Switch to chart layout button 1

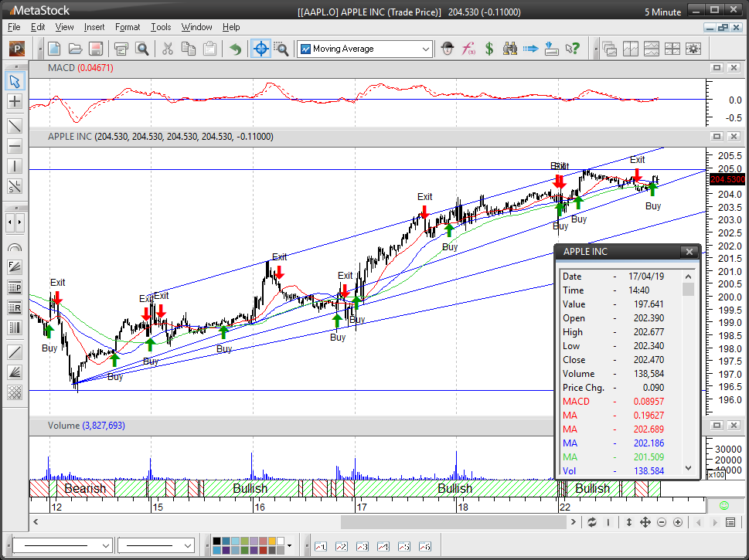pyautogui.click(x=321, y=546)
